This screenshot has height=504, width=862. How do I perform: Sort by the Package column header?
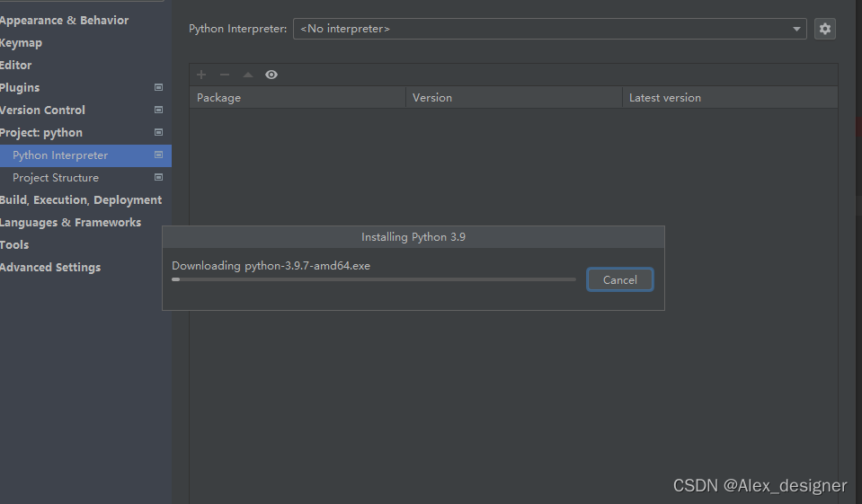298,97
